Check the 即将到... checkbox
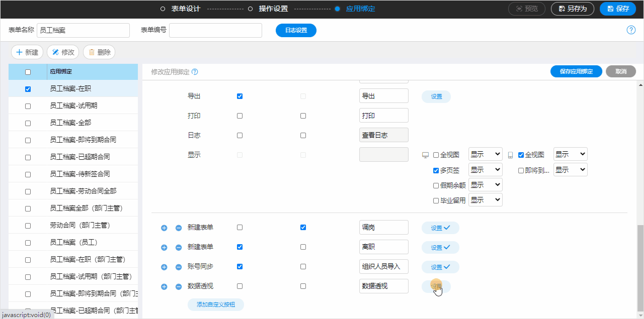The image size is (644, 319). pyautogui.click(x=521, y=171)
